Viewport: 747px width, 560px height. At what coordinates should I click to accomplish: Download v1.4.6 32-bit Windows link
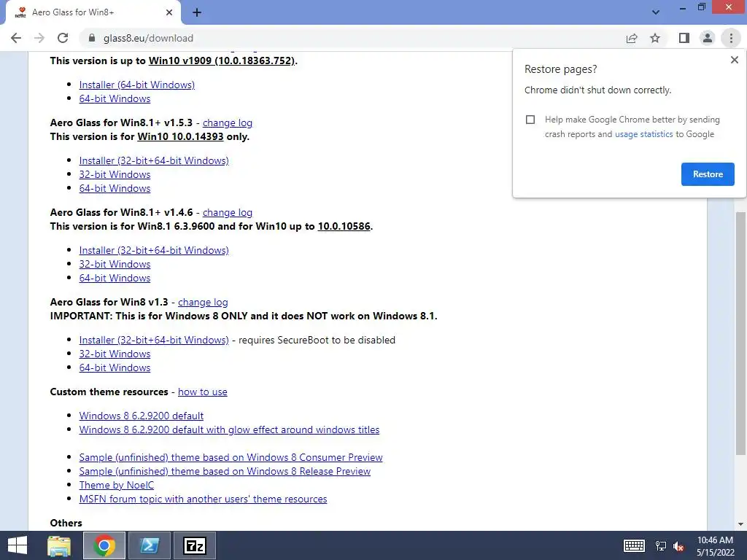tap(115, 264)
